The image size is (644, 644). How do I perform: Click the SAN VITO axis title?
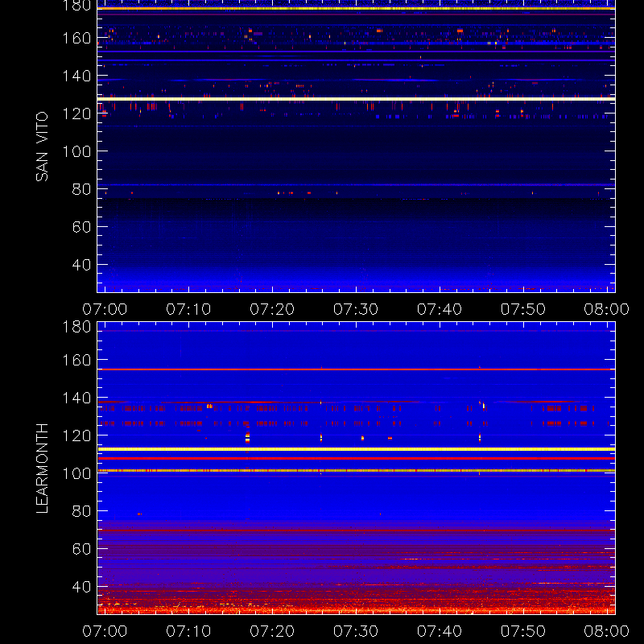42,147
